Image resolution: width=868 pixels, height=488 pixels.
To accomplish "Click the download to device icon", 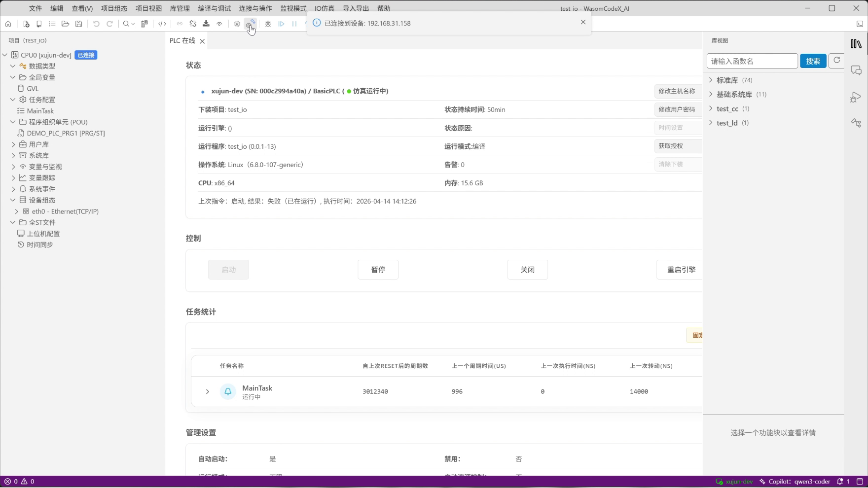I will click(206, 24).
